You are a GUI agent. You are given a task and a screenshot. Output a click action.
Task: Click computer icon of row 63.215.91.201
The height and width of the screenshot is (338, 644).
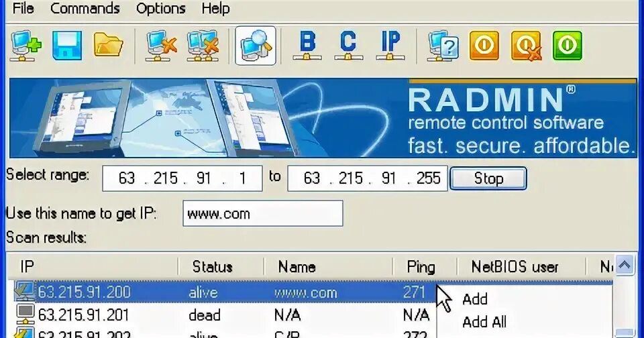25,315
